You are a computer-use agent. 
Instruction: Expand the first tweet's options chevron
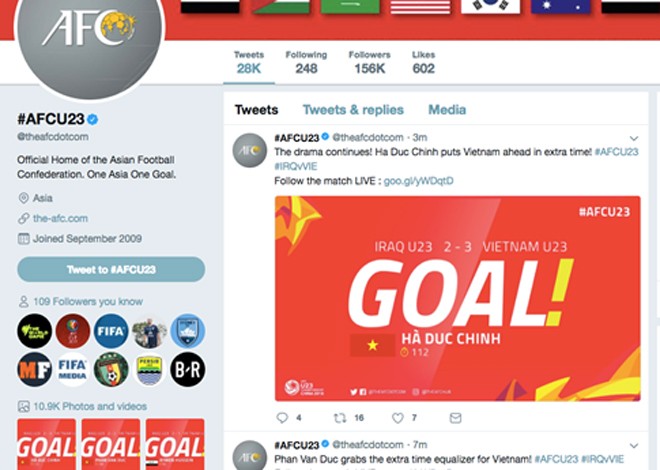click(x=634, y=138)
